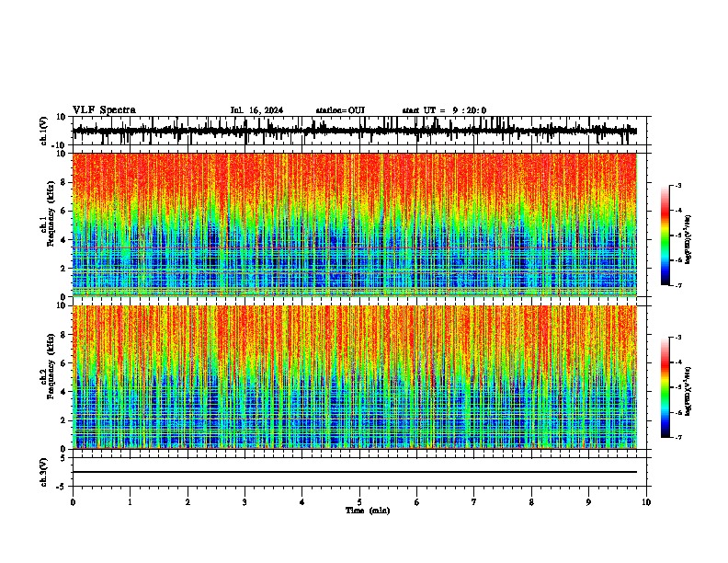728x563 pixels.
Task: Click time axis tick label "8"
Action: (x=531, y=502)
